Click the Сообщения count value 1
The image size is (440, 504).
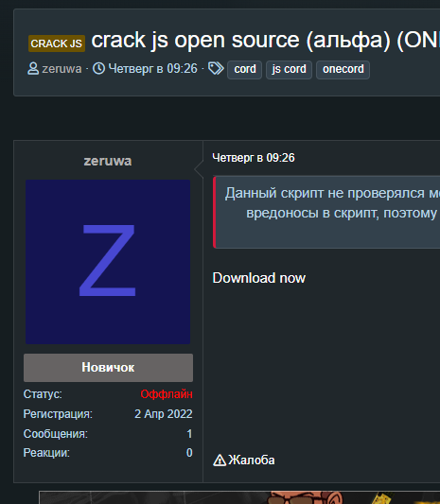[x=189, y=434]
